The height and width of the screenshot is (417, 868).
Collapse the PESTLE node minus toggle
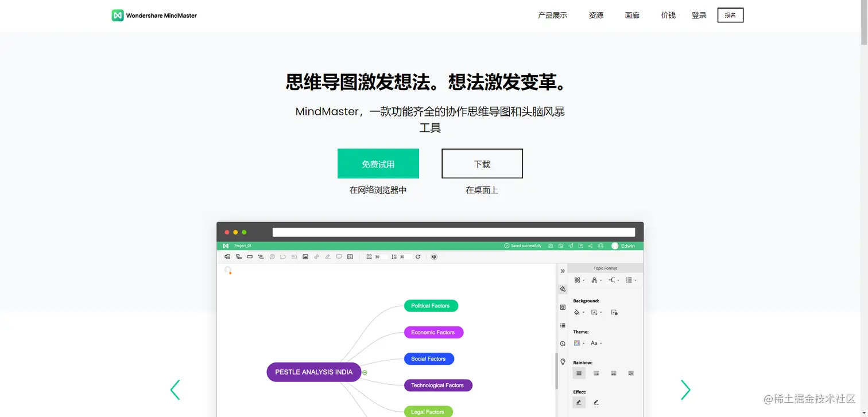(365, 372)
